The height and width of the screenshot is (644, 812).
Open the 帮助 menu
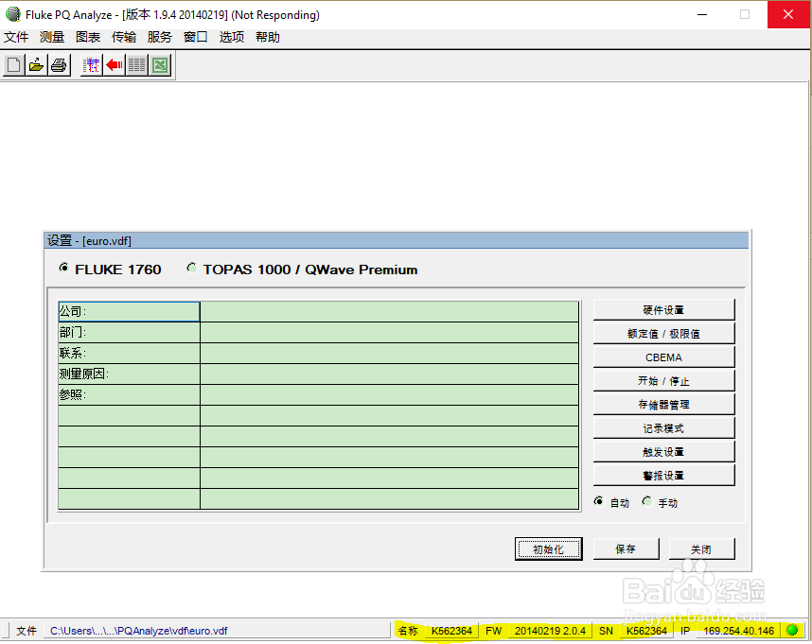pyautogui.click(x=267, y=37)
